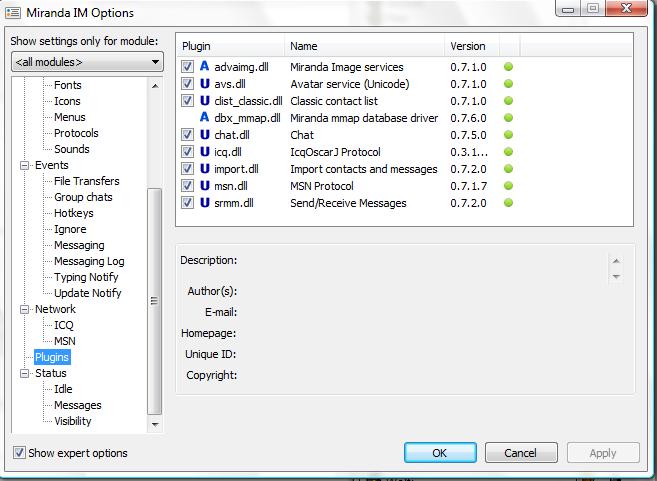This screenshot has width=657, height=481.
Task: Select File Transfers in the tree
Action: [x=86, y=181]
